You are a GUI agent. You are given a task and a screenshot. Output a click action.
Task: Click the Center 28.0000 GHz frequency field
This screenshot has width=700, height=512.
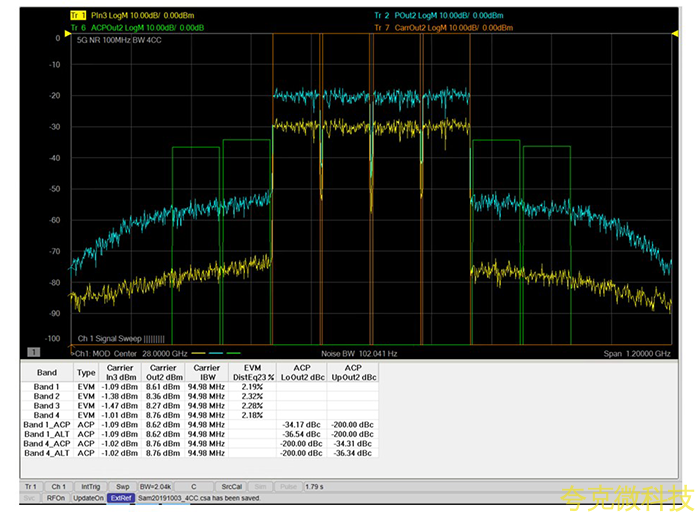coord(148,353)
